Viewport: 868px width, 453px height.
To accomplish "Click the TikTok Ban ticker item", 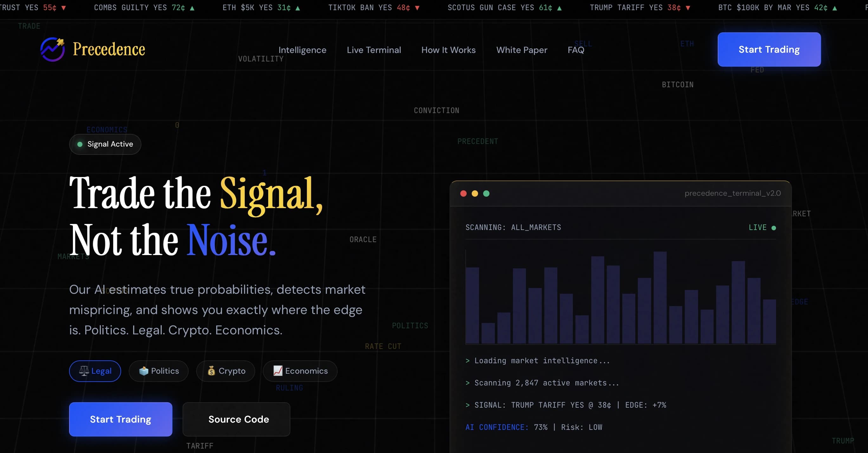I will point(374,8).
